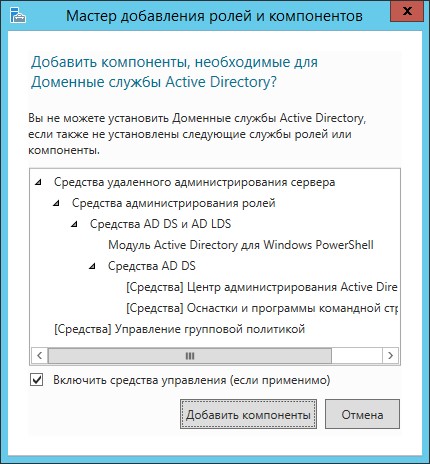Collapse the Средства AD DS и AD LDS node
430x464 pixels.
click(75, 224)
